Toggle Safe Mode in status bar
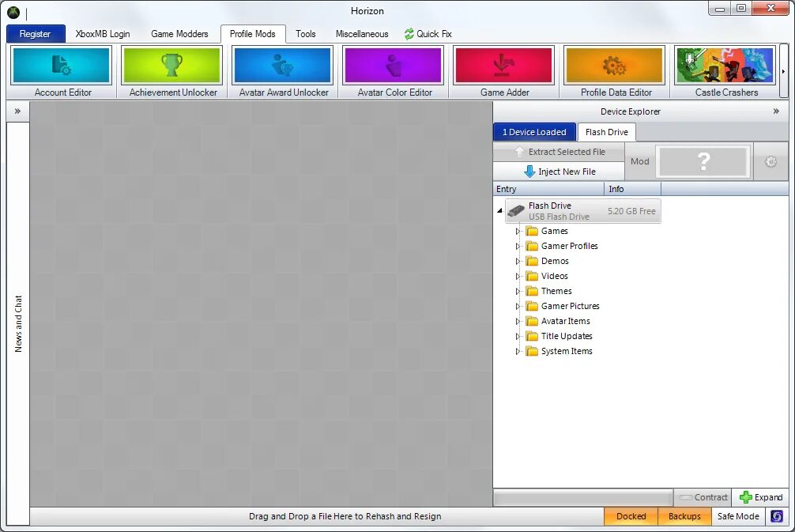The image size is (795, 532). tap(738, 516)
